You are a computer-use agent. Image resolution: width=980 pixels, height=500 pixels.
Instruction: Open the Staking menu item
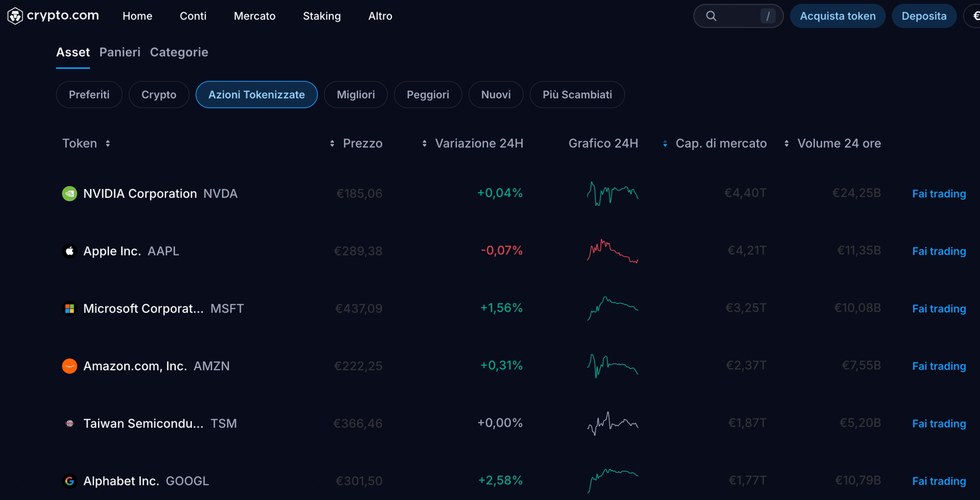click(322, 16)
